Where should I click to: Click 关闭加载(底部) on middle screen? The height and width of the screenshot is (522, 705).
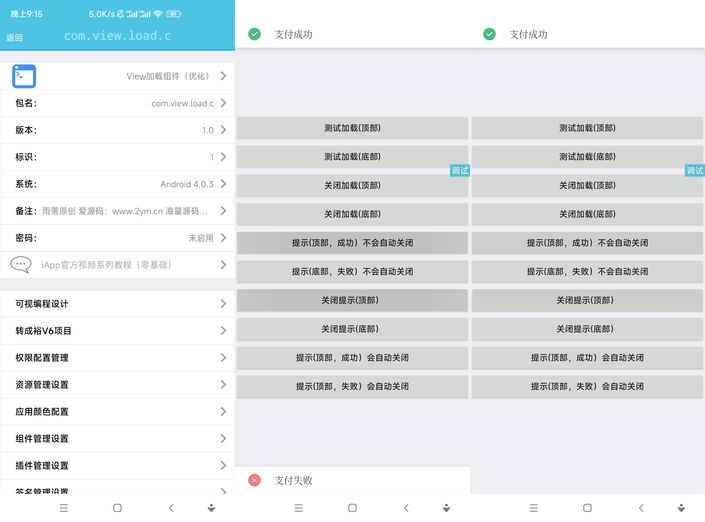tap(352, 214)
